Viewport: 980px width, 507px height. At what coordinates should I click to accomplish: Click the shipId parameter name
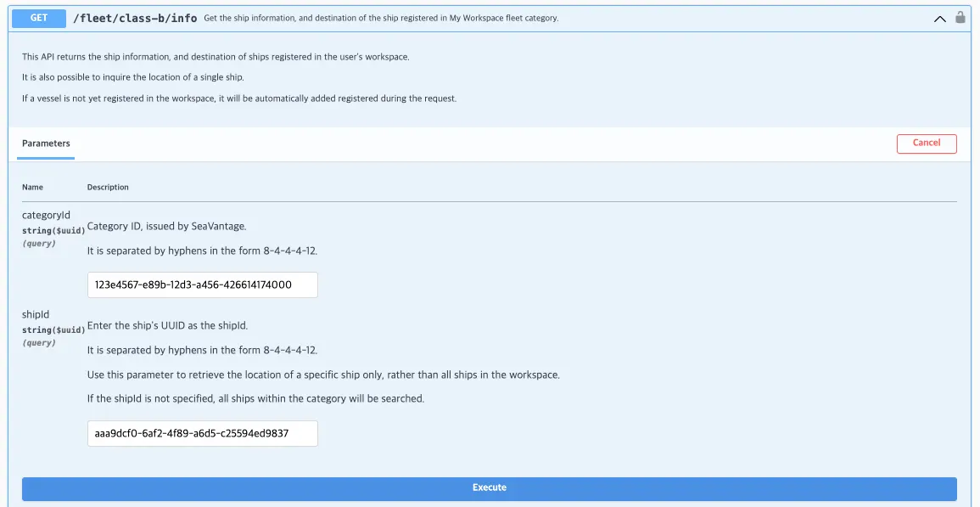click(36, 314)
